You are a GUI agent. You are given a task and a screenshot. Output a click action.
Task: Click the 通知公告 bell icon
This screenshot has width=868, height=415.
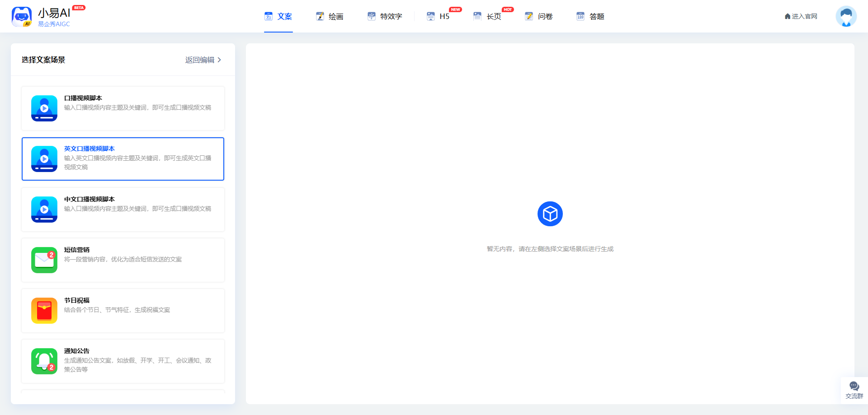point(44,361)
